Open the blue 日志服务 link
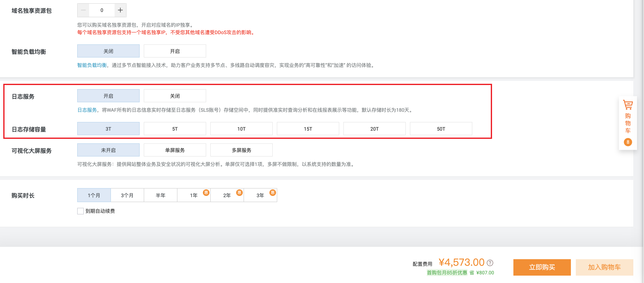The width and height of the screenshot is (644, 283). (87, 110)
